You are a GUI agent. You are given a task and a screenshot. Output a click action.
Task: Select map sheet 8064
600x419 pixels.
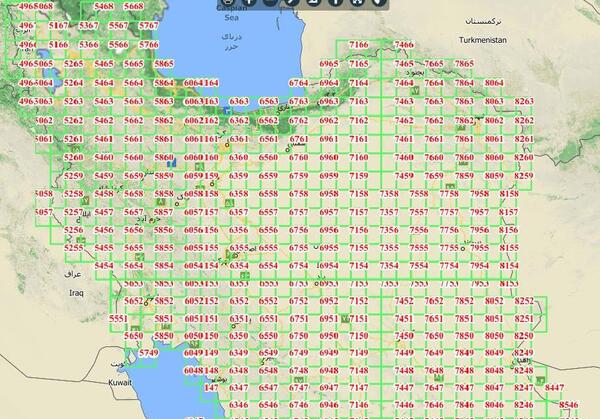(x=494, y=83)
